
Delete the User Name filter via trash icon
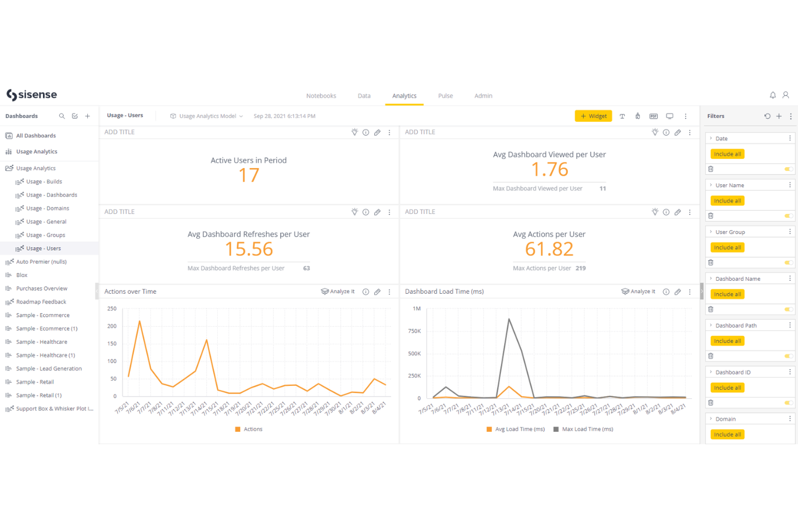pyautogui.click(x=711, y=216)
